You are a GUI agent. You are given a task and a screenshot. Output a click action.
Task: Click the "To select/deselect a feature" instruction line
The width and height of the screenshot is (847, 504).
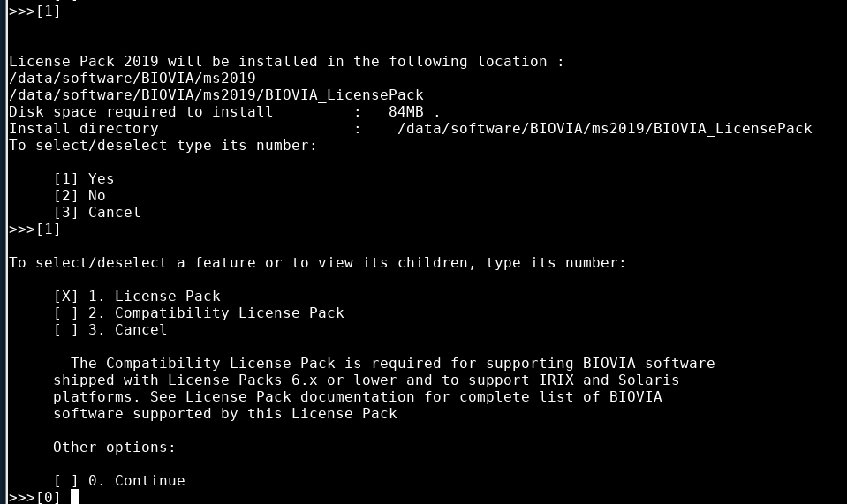(x=318, y=263)
